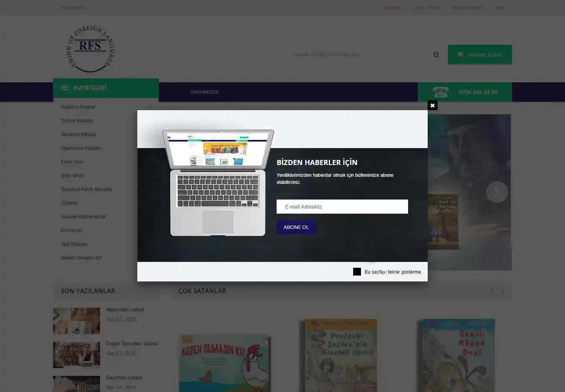Click the cart icon in Sepetim

point(460,54)
